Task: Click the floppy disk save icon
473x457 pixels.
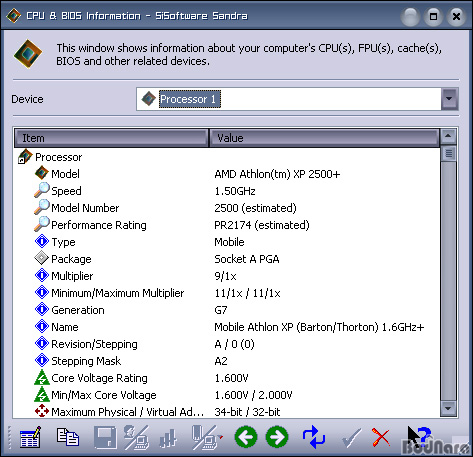Action: coord(105,437)
